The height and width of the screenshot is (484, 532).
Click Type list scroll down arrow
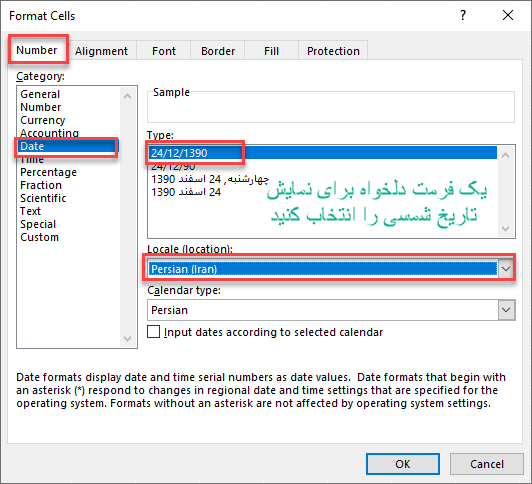(x=505, y=229)
